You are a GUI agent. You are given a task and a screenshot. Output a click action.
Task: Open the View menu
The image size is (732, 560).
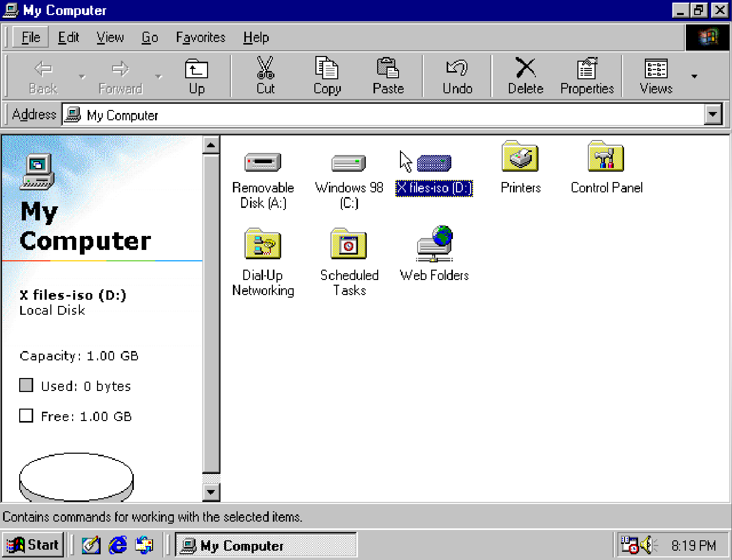(x=110, y=37)
